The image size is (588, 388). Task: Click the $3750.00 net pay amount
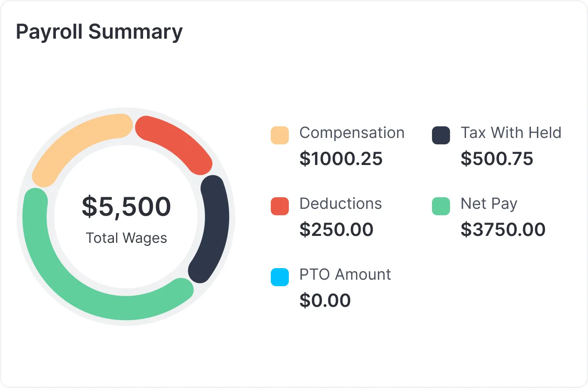(503, 230)
